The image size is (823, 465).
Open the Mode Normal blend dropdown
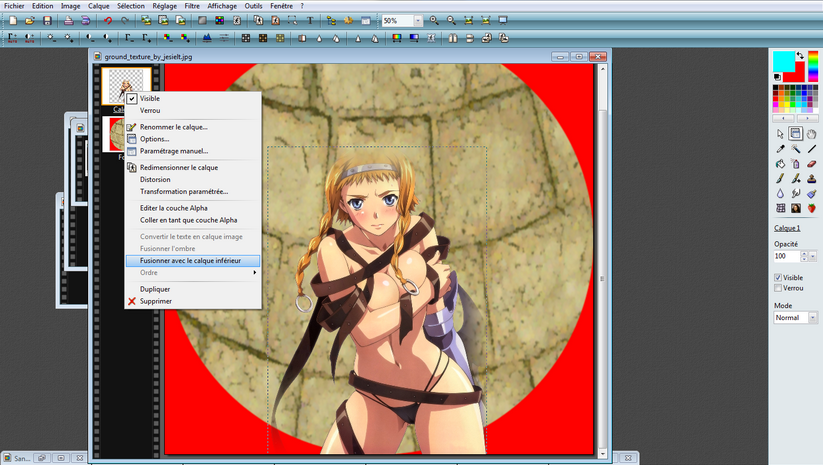coord(813,318)
